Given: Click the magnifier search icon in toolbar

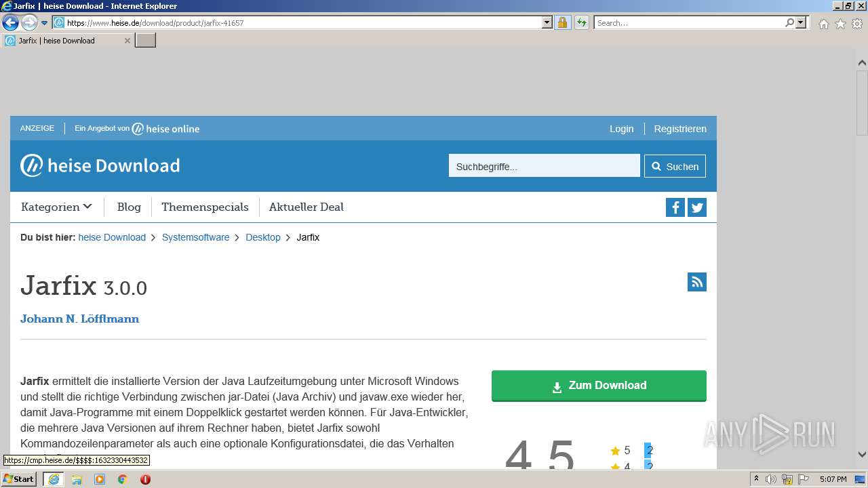Looking at the screenshot, I should pos(789,22).
